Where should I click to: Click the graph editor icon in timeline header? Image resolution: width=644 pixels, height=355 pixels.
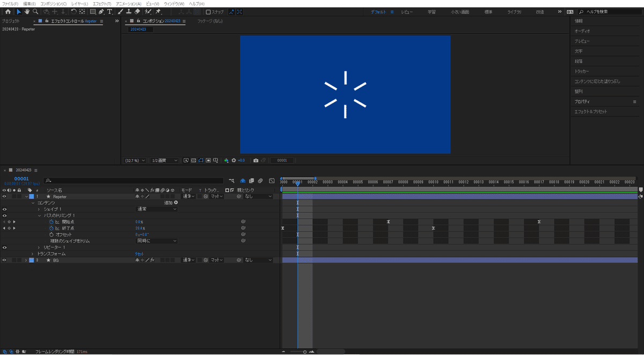coord(272,181)
